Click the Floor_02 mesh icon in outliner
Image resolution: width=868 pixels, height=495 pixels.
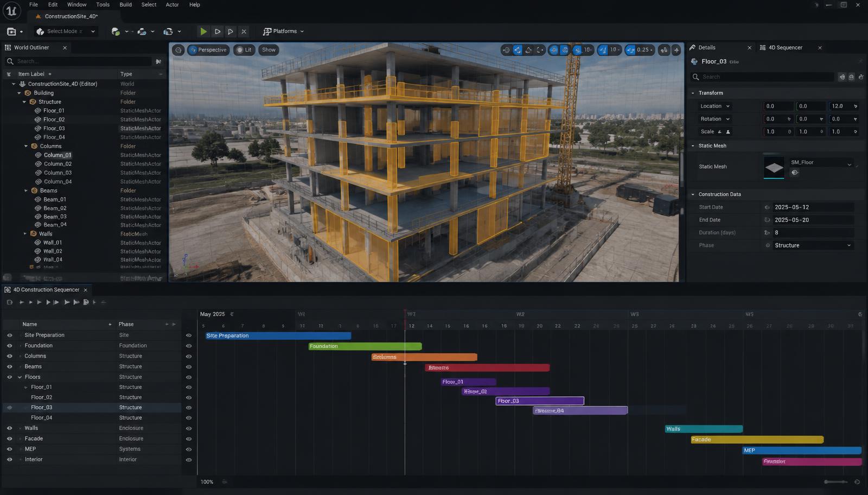pos(38,119)
